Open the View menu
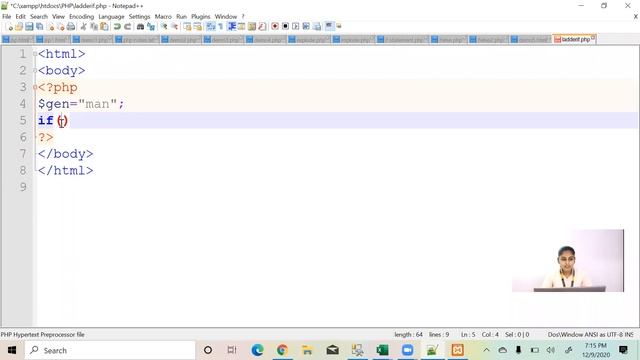 point(58,17)
